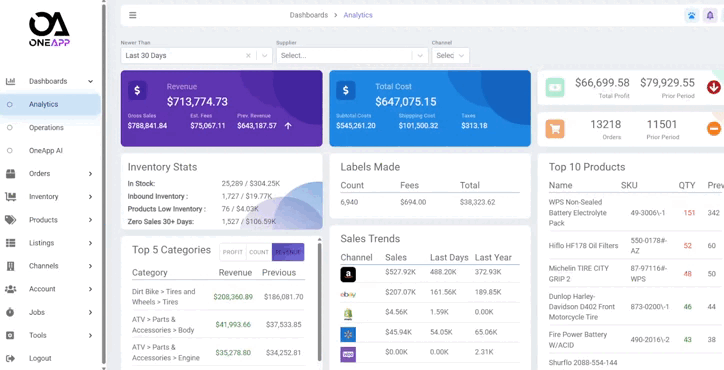The image size is (724, 370).
Task: Click the red down-arrow profit indicator icon
Action: click(x=714, y=87)
